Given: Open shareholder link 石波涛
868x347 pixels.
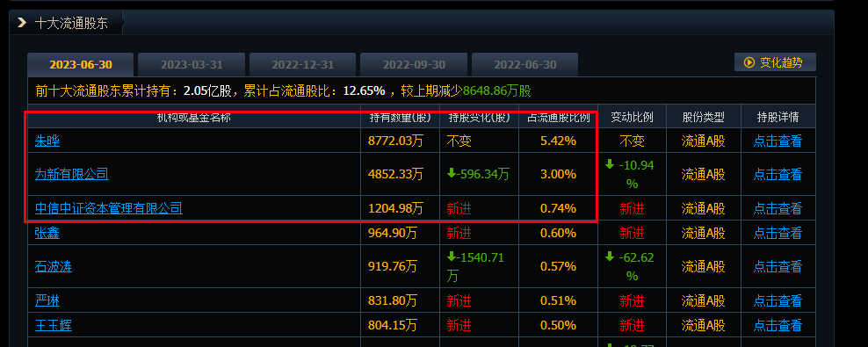Looking at the screenshot, I should (53, 267).
